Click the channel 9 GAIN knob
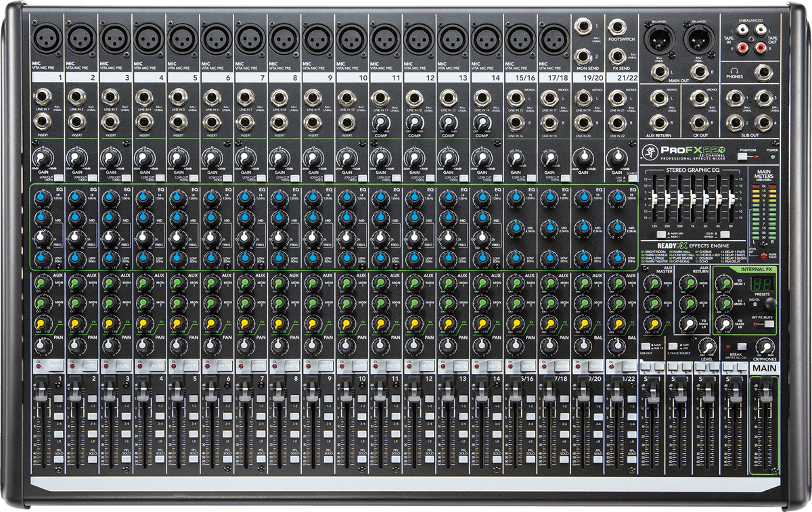Screen dimensions: 812x512 coord(312,160)
